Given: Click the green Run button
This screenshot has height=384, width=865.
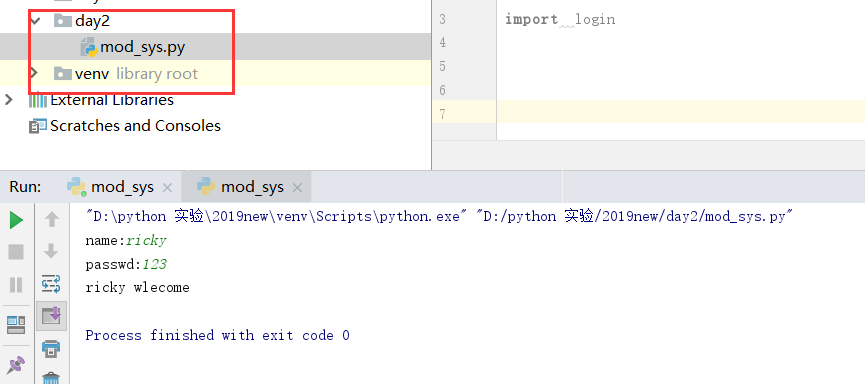Looking at the screenshot, I should click(16, 220).
